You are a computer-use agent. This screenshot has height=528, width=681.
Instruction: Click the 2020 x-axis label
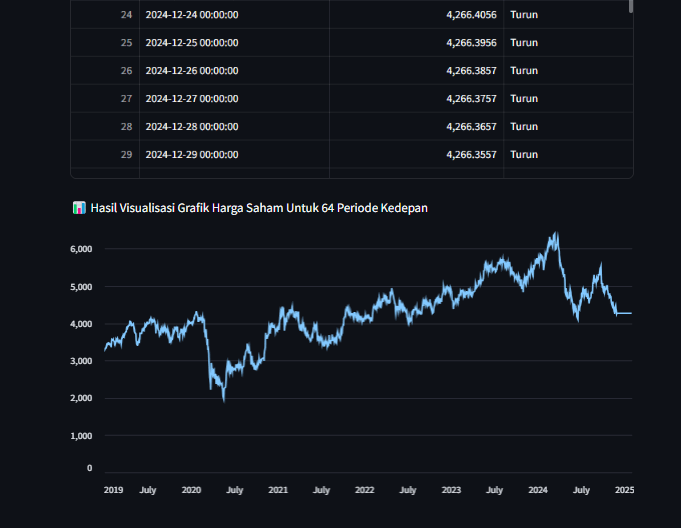(x=191, y=490)
